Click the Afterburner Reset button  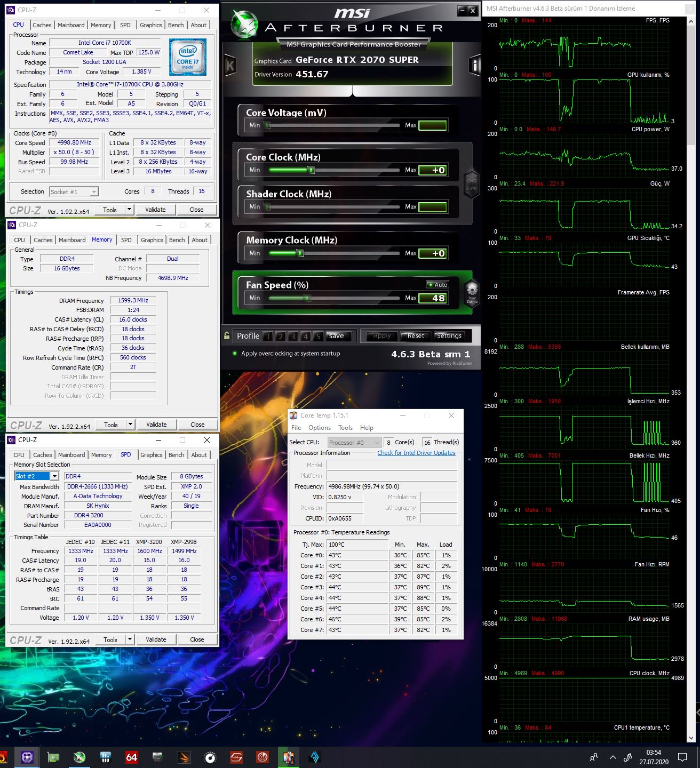416,336
